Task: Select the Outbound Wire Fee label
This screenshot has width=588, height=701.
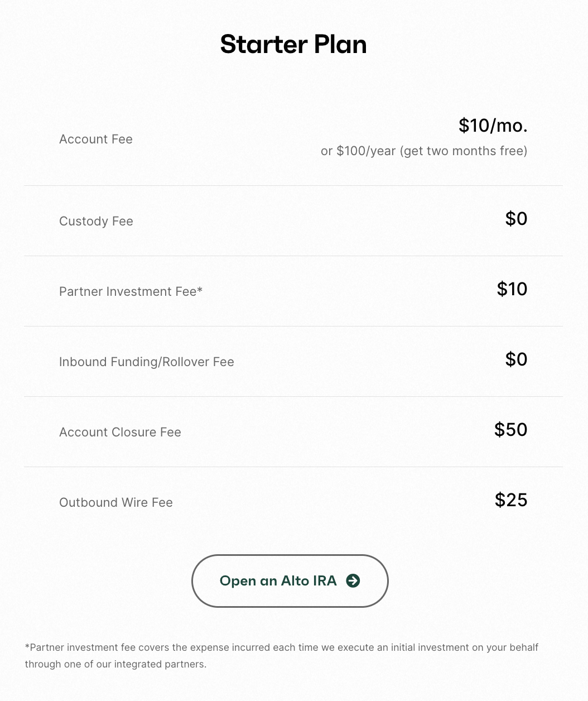Action: pyautogui.click(x=116, y=502)
